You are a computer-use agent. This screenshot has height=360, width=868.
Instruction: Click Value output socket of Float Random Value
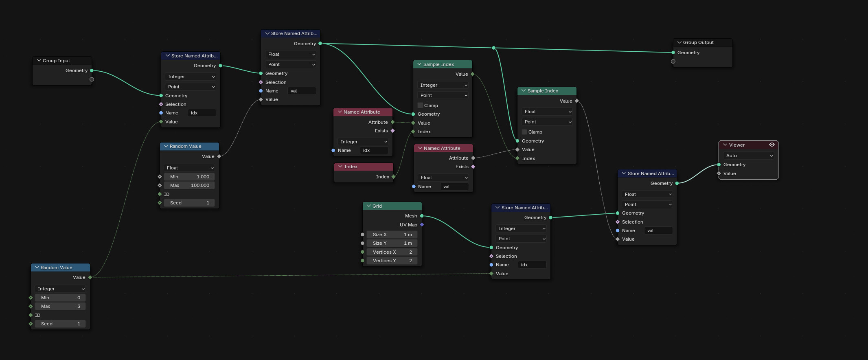219,156
